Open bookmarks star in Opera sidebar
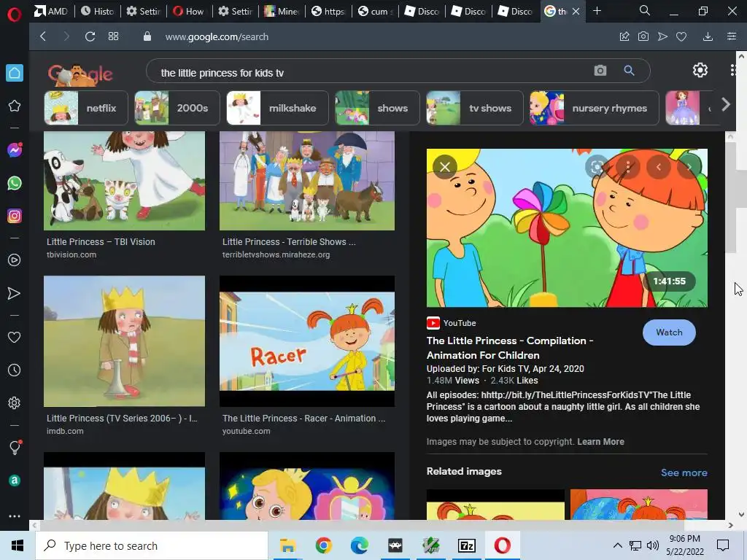Screen dimensions: 747x560 (15, 106)
